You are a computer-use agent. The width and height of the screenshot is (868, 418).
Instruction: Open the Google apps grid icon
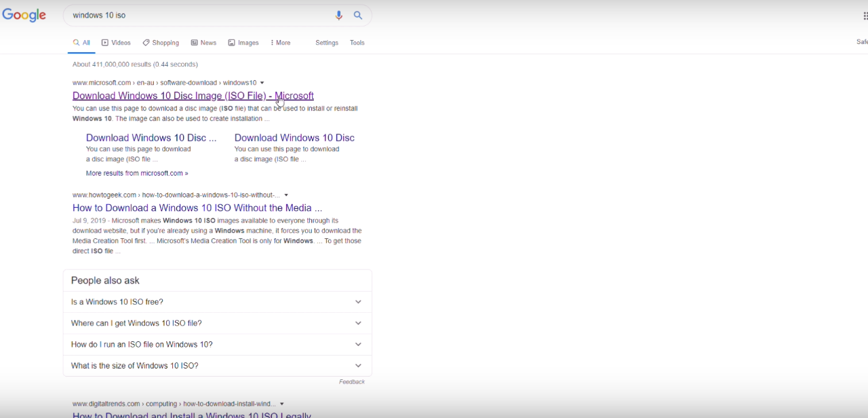pyautogui.click(x=865, y=16)
